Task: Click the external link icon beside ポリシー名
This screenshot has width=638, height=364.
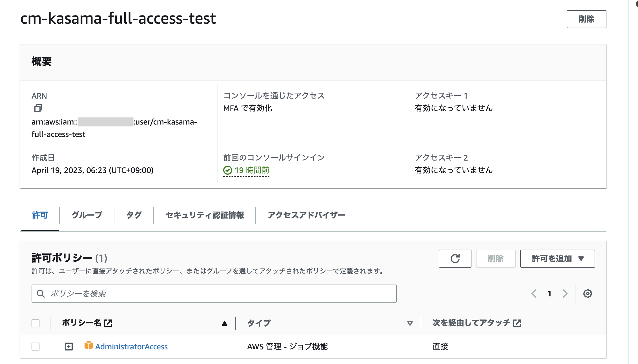Action: 108,323
